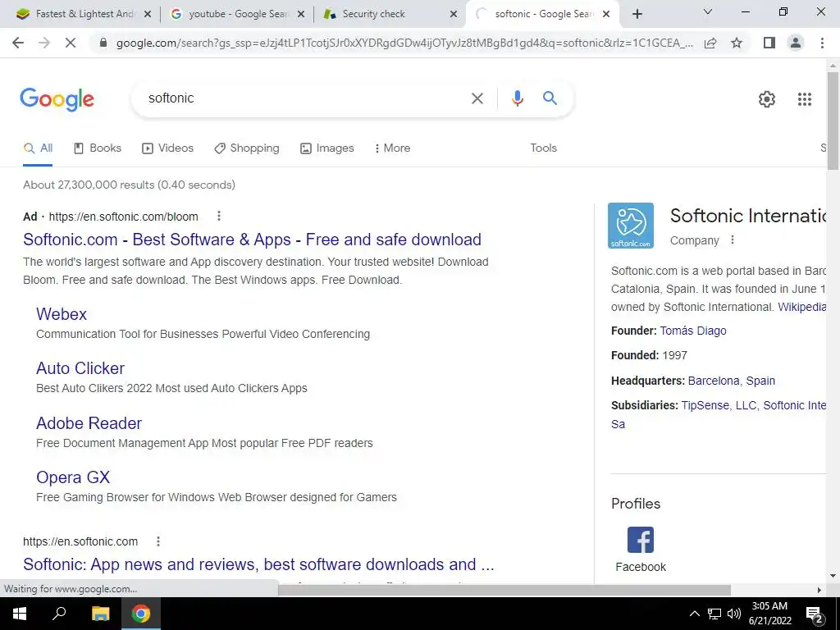
Task: Start voice search with the microphone icon
Action: (517, 98)
